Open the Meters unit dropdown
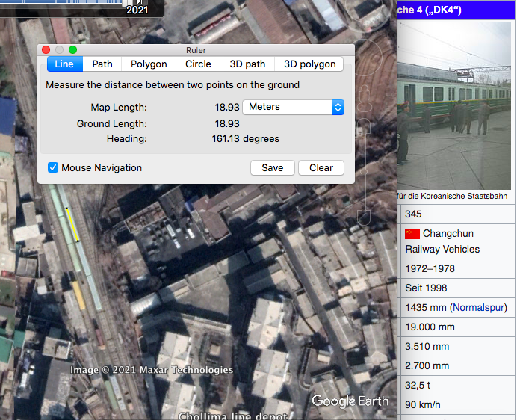 293,107
